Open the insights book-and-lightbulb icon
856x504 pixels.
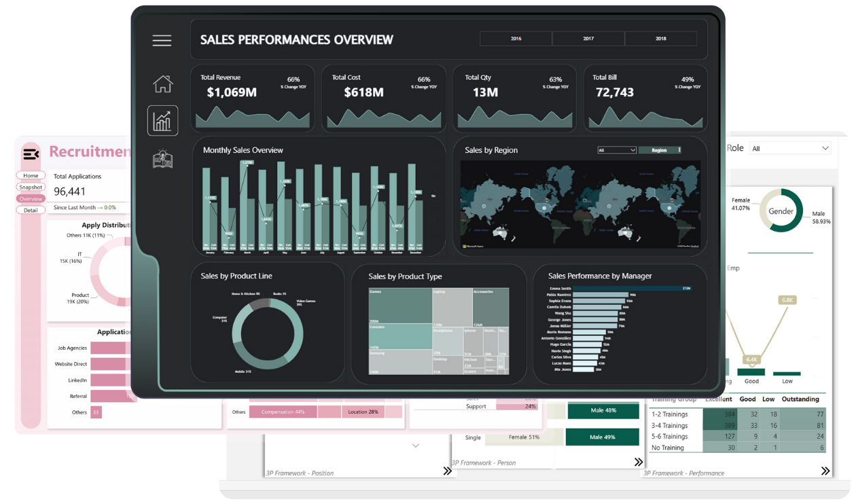[x=162, y=159]
